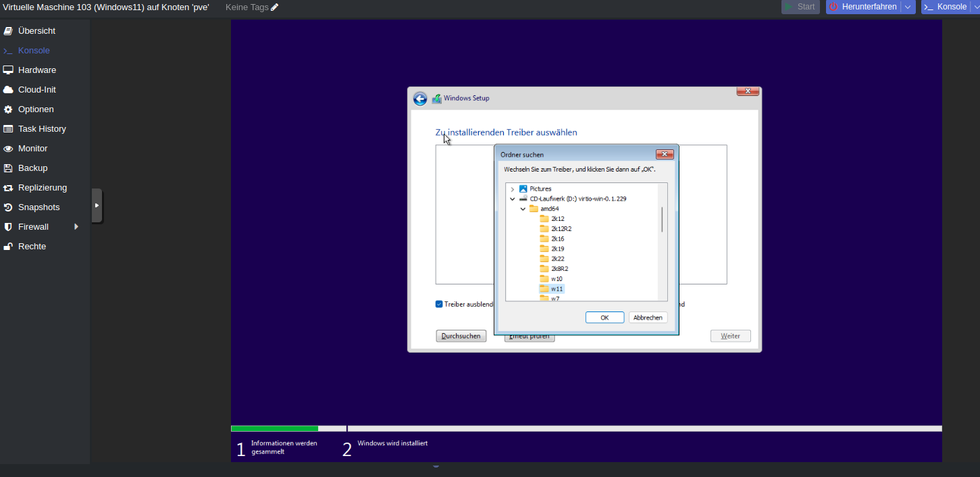
Task: Click the 2k12 folder icon
Action: pos(544,219)
